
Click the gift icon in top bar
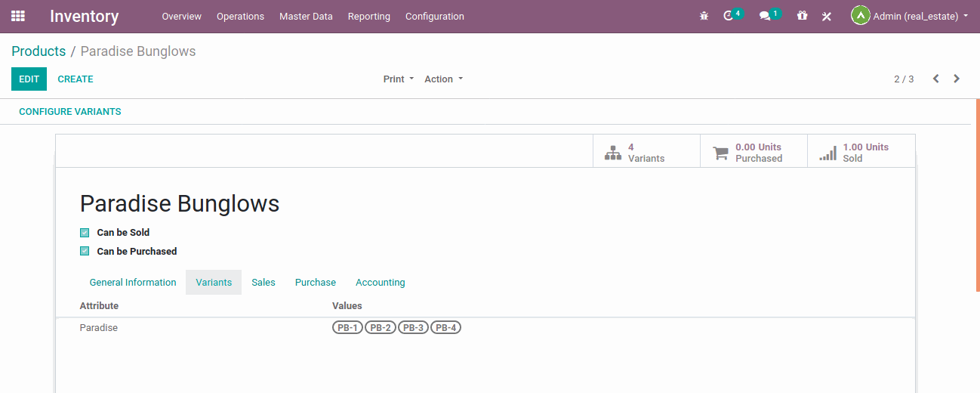802,16
